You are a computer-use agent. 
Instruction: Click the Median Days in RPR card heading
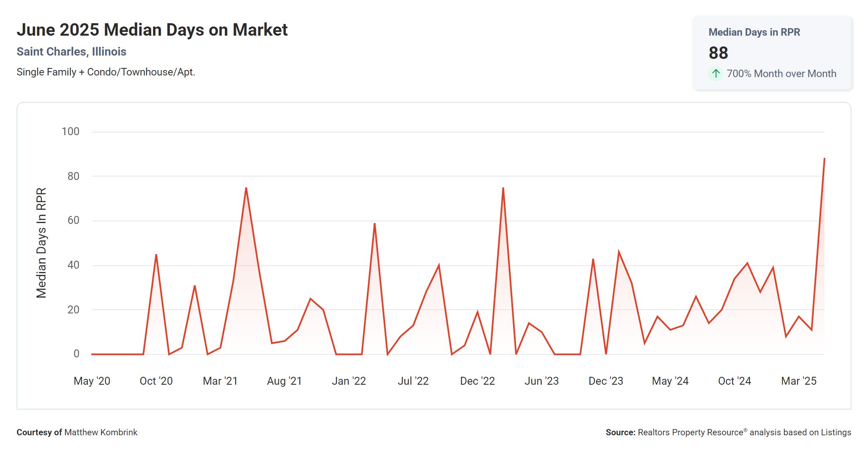[x=754, y=32]
